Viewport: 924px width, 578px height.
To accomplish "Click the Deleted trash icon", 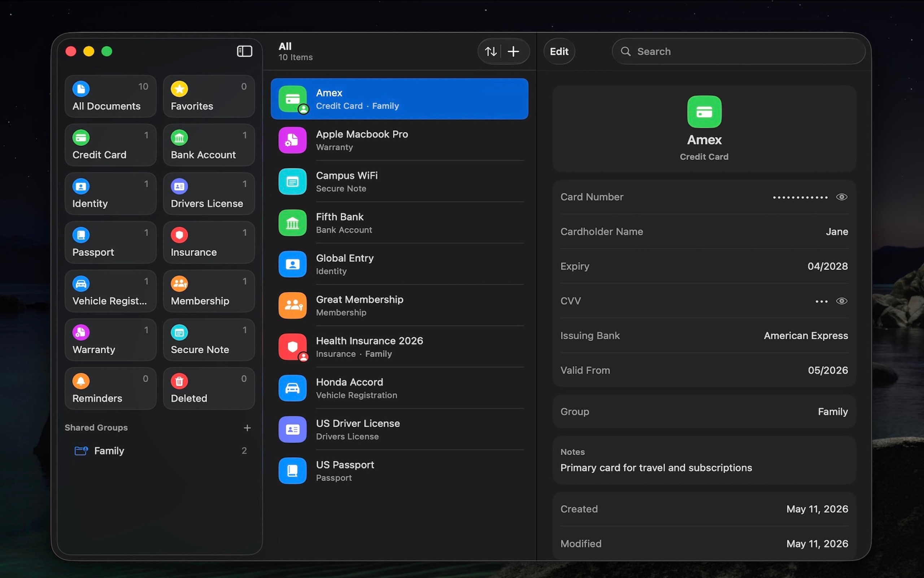I will point(179,381).
